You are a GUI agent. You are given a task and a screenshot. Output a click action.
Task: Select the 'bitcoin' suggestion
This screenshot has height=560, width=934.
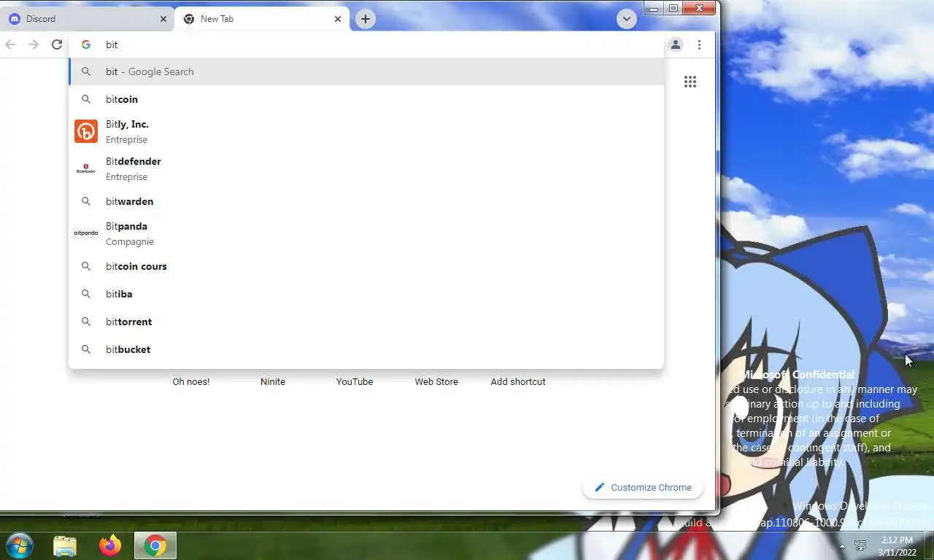pyautogui.click(x=366, y=99)
